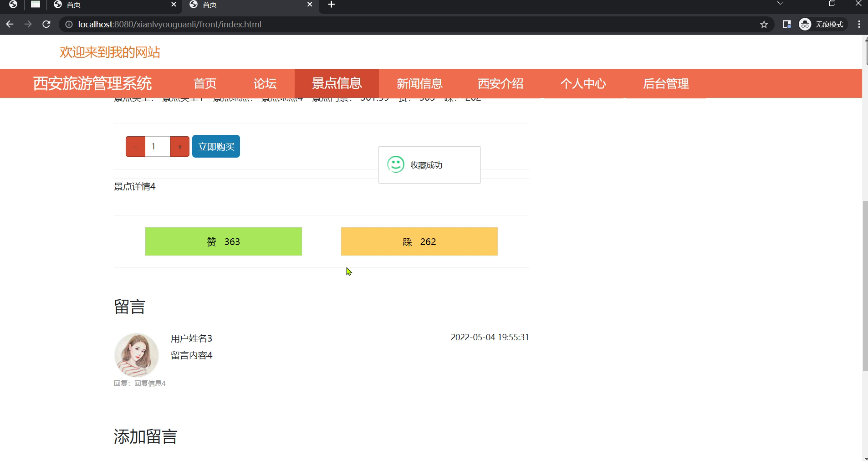Click the timestamp 2022-05-04 19:55:31
The height and width of the screenshot is (461, 868).
[490, 338]
